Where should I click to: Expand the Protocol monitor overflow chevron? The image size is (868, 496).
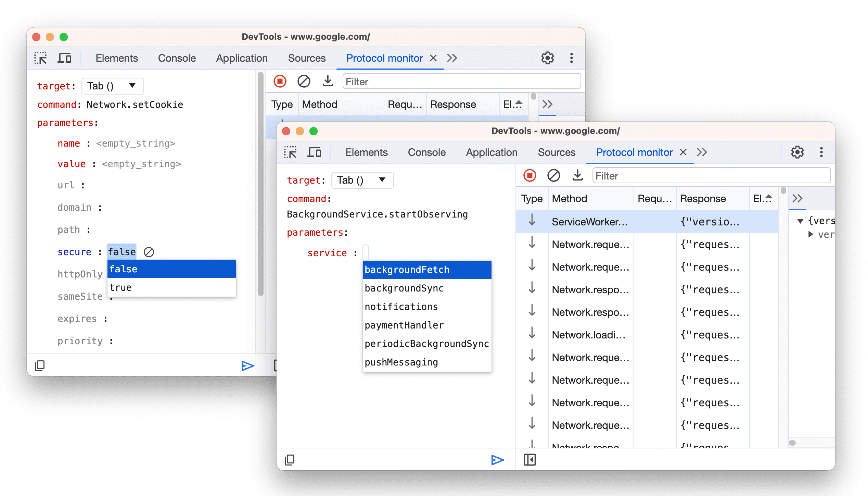click(x=702, y=152)
